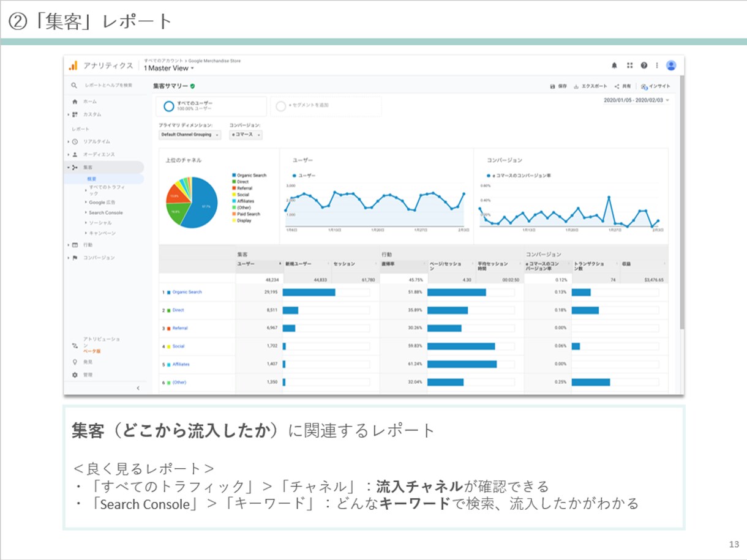This screenshot has height=560, width=747.
Task: Click the エクスポート download icon
Action: 576,86
